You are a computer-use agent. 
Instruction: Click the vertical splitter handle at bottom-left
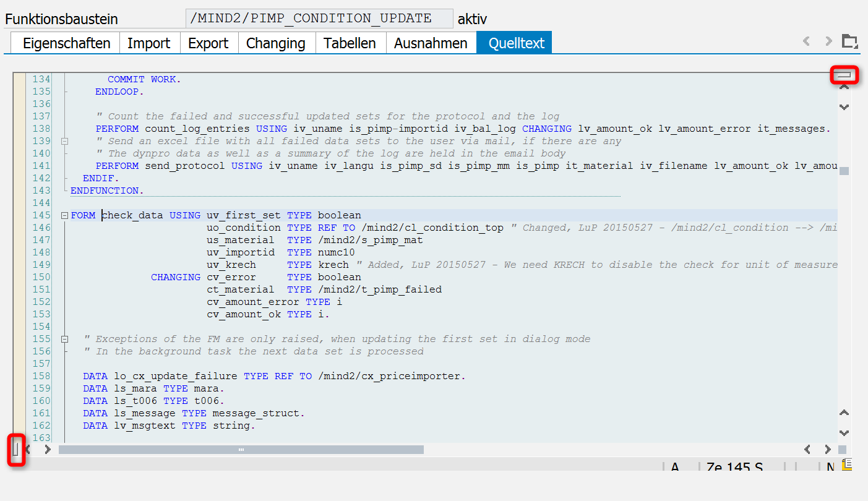click(17, 449)
